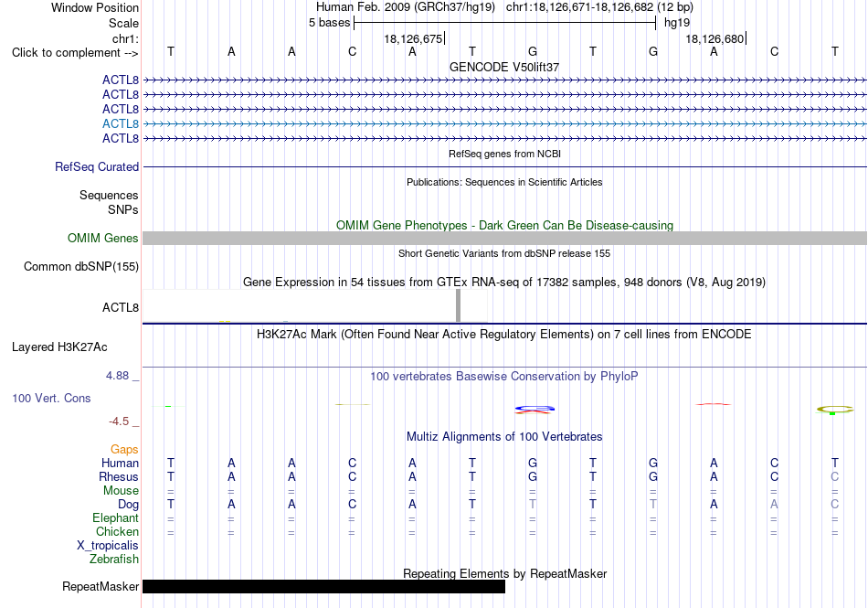Select the Rhesus alignment row label

click(119, 476)
